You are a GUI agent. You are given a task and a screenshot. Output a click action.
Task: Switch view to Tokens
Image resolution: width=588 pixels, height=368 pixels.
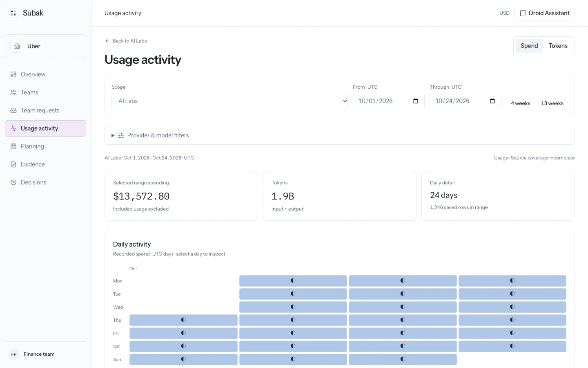coord(558,46)
